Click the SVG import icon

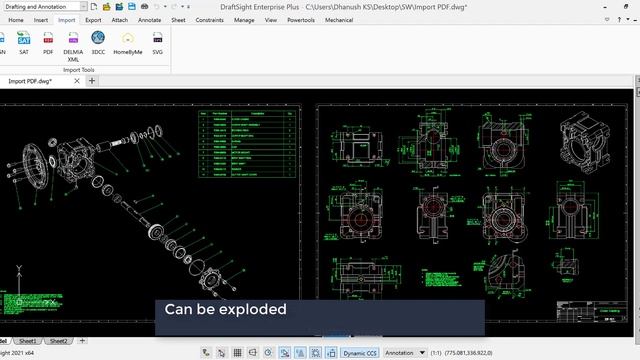click(x=158, y=42)
